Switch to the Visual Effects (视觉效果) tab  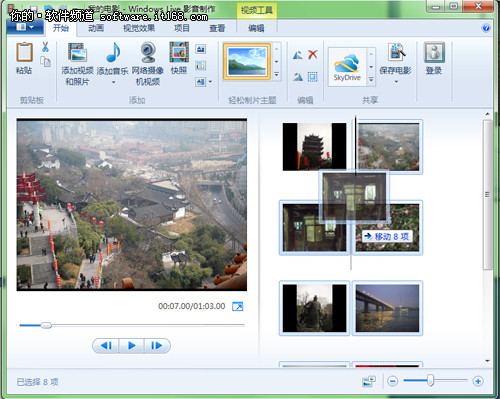tap(139, 28)
